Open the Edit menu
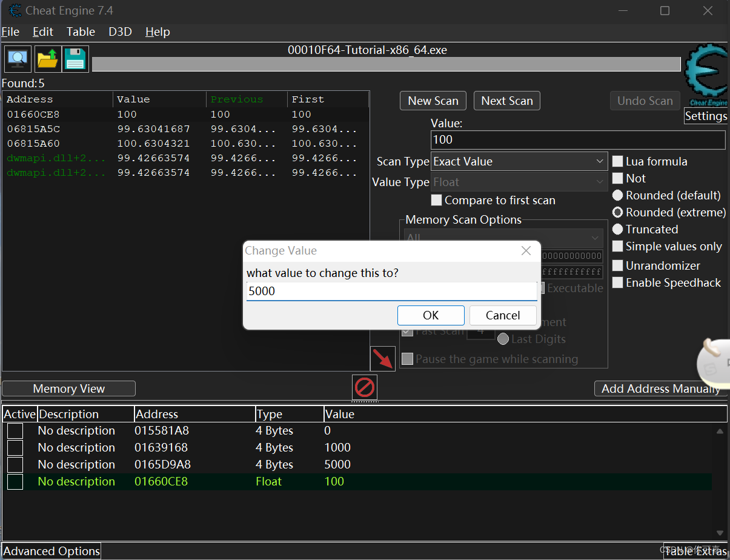Image resolution: width=730 pixels, height=560 pixels. coord(43,32)
